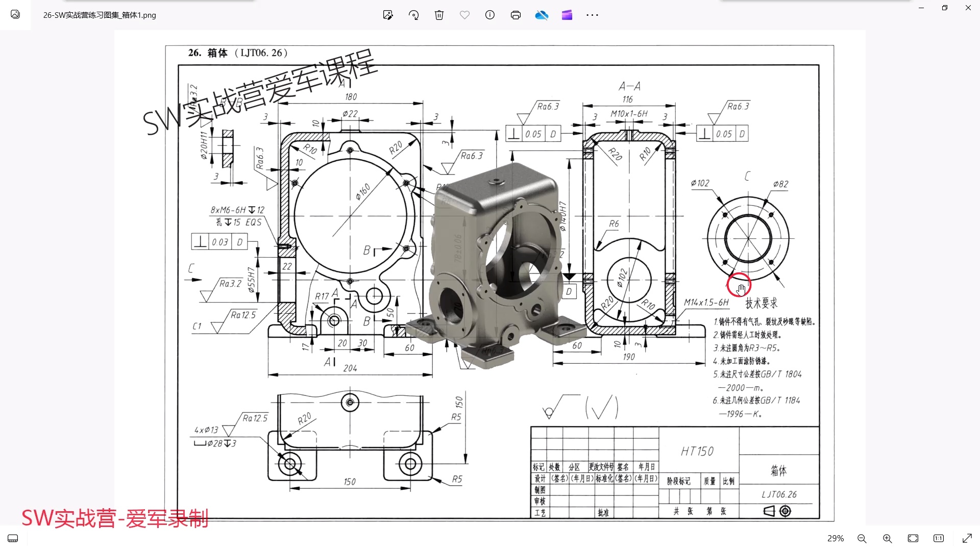Image resolution: width=980 pixels, height=551 pixels.
Task: Click the zoom in magnifier
Action: tap(888, 538)
